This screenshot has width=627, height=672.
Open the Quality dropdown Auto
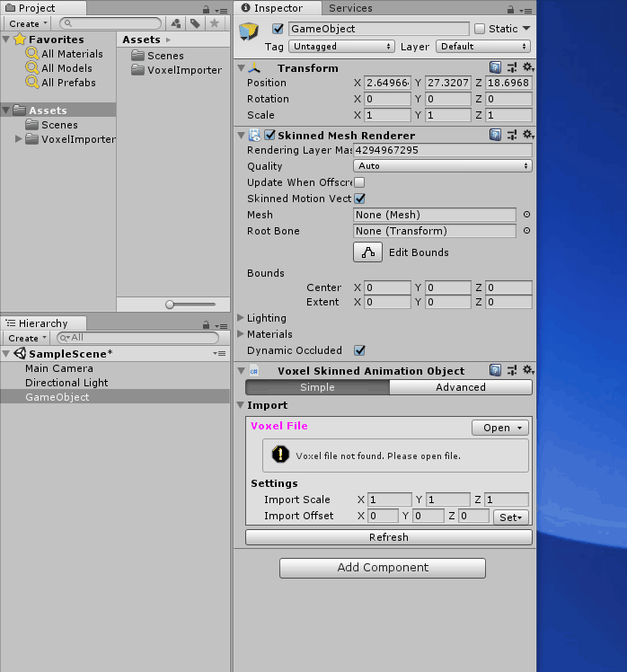click(x=443, y=166)
